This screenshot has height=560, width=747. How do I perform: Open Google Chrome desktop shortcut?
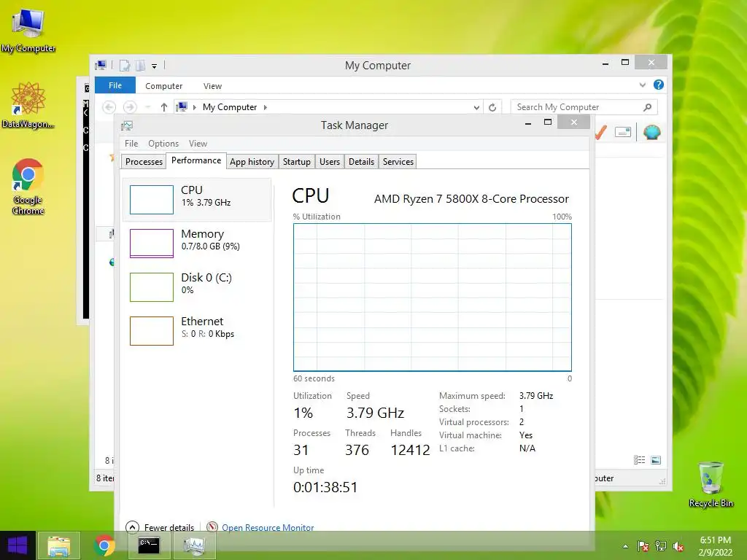(28, 187)
